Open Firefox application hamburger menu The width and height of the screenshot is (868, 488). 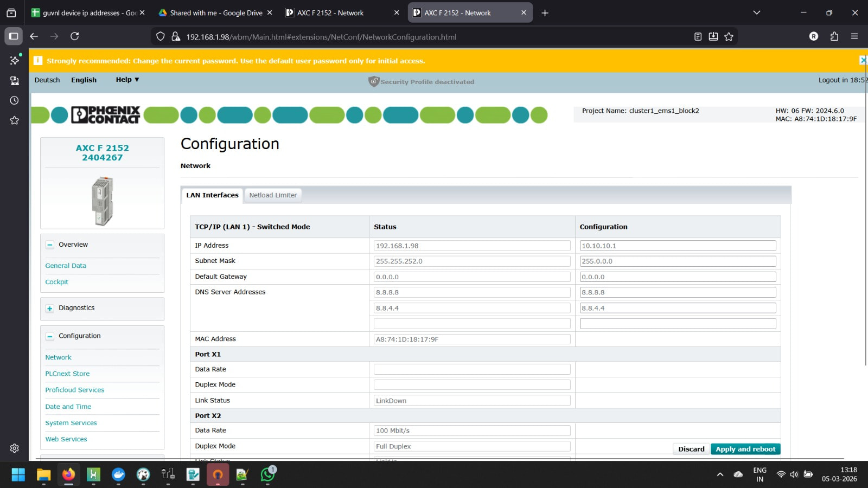tap(854, 36)
